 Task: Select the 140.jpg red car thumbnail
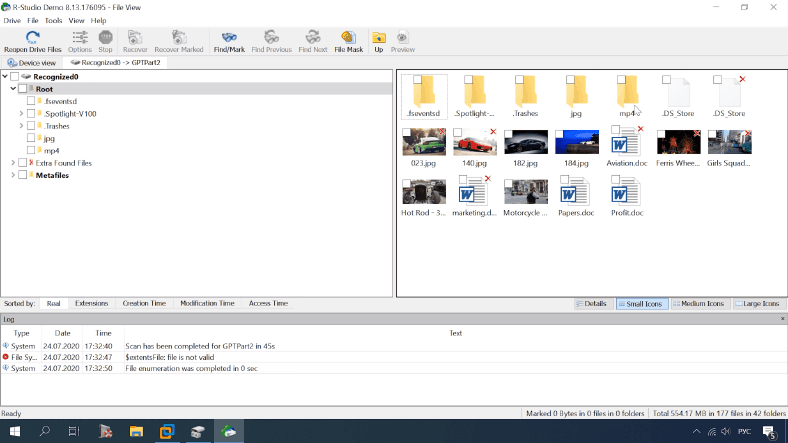(474, 143)
